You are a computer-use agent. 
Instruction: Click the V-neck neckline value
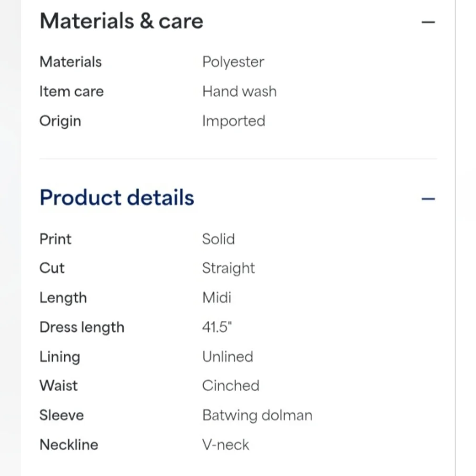coord(226,445)
